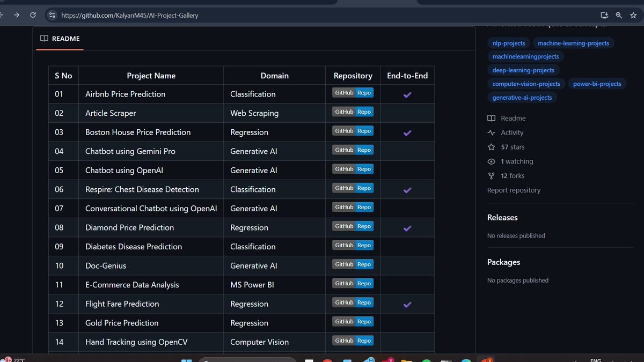Click End-to-End checkmark in Respire Chest Disease row
The image size is (644, 362).
click(407, 190)
